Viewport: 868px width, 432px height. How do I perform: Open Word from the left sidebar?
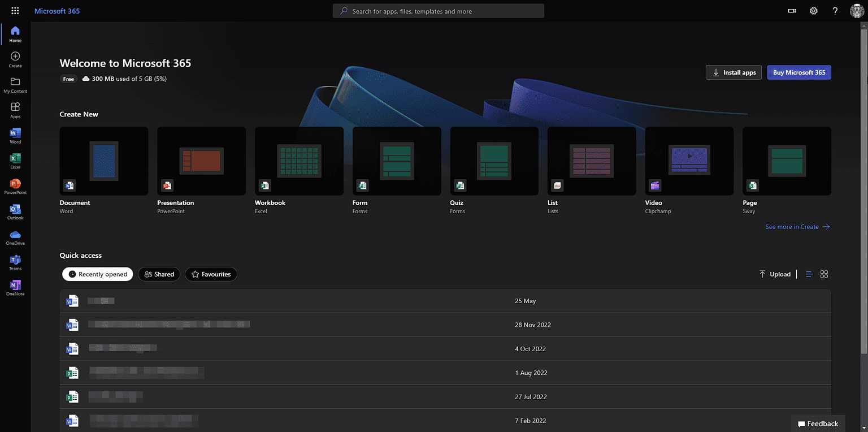click(x=15, y=135)
